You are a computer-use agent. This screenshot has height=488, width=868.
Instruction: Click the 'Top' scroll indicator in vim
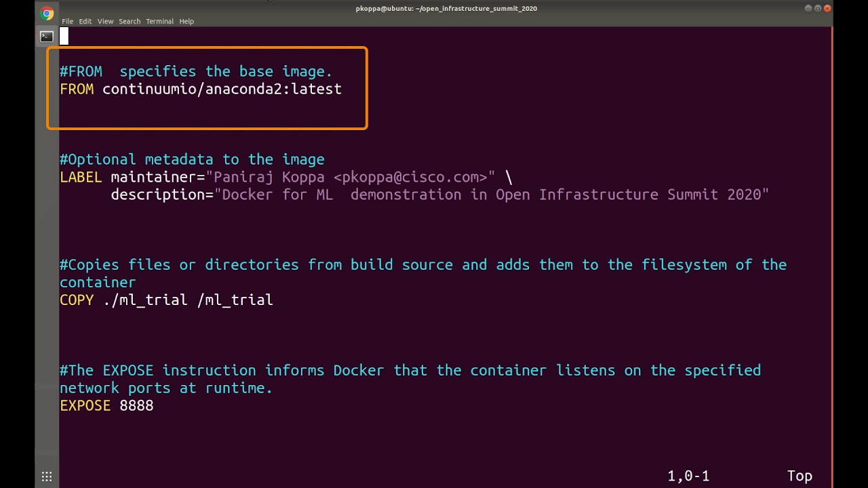[800, 476]
